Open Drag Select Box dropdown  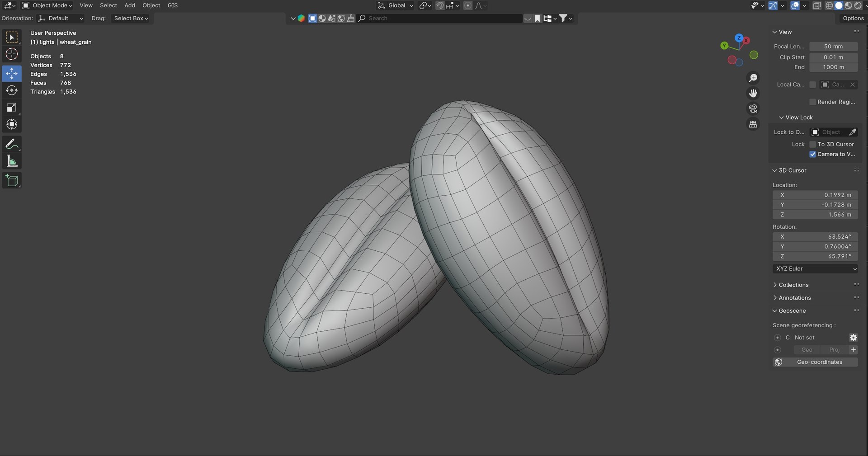(131, 19)
